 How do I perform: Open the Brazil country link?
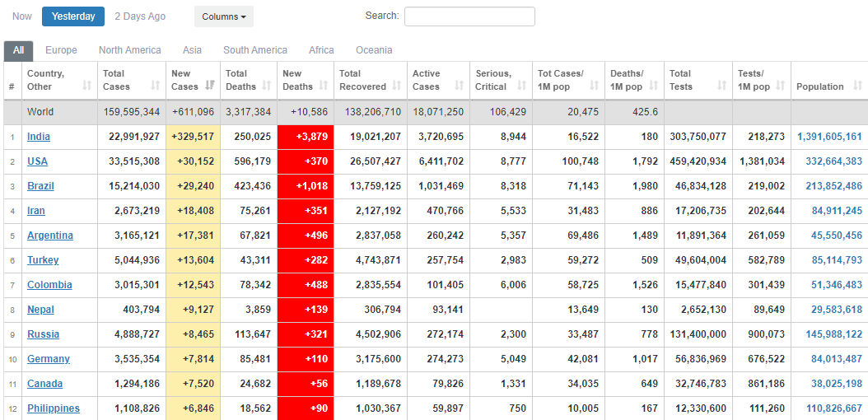pyautogui.click(x=40, y=186)
